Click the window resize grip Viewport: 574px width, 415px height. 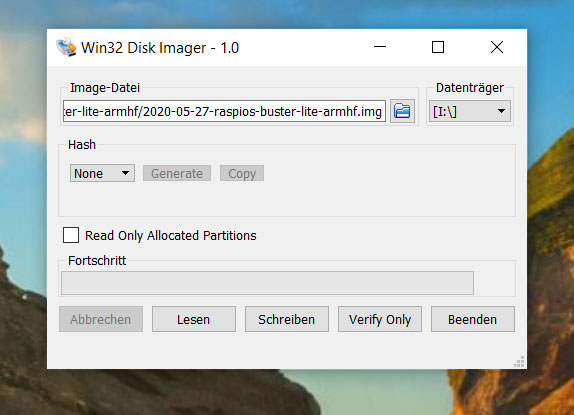(519, 362)
